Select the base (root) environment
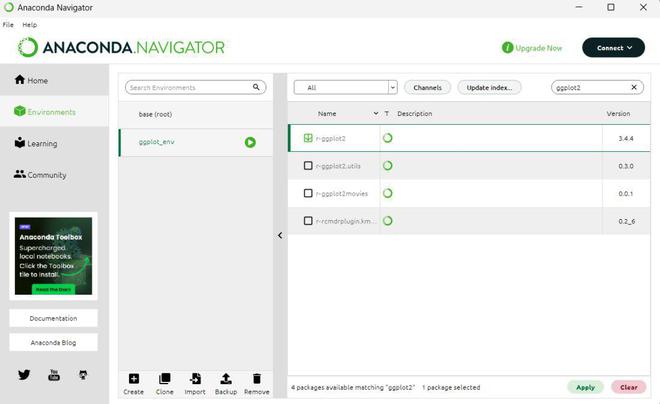 tap(196, 114)
